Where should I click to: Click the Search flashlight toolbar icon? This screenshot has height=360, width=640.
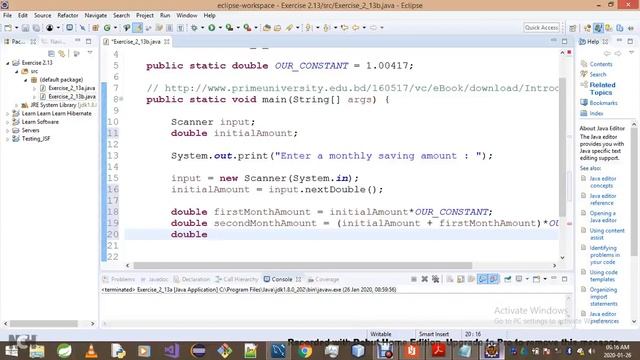point(289,28)
